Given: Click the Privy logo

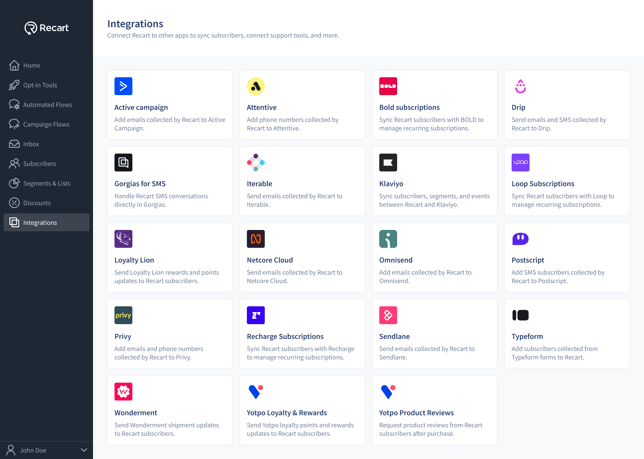Looking at the screenshot, I should click(123, 315).
